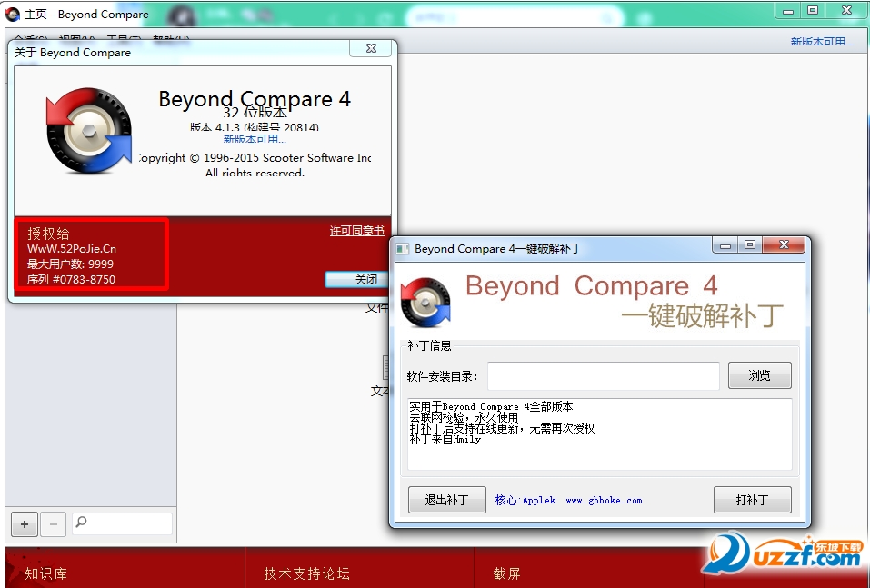The image size is (870, 588).
Task: Click the search magnifier icon in sidebar
Action: 82,522
